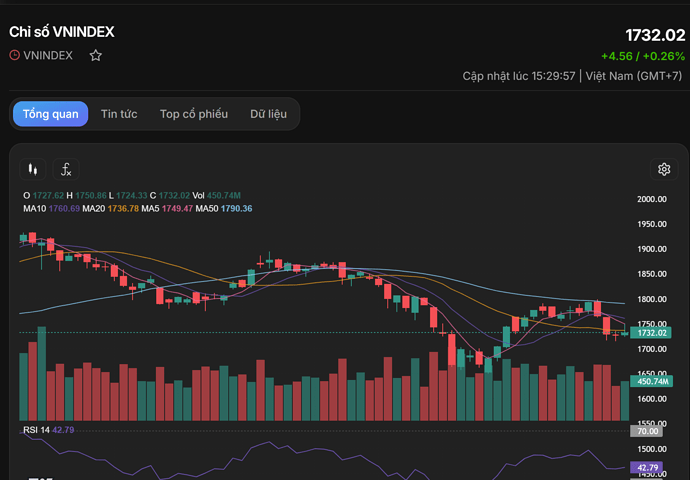Open chart settings gear

tap(664, 169)
